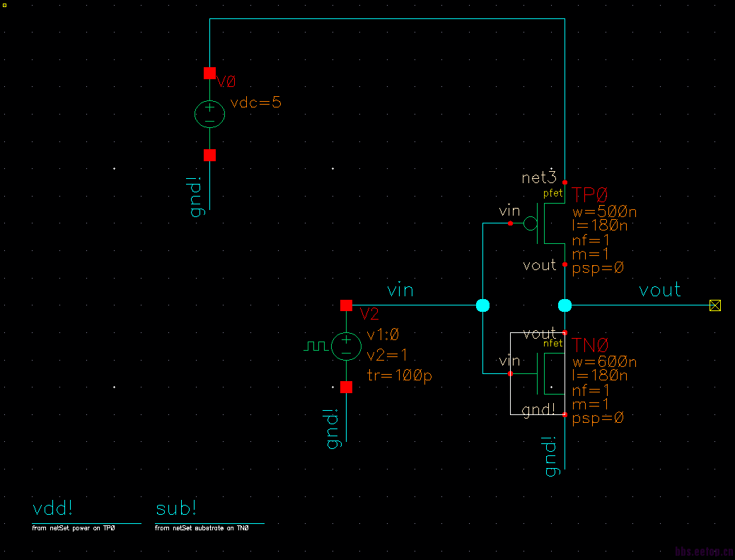The image size is (735, 560).
Task: Select the V2 pulse voltage source circle
Action: click(x=346, y=346)
